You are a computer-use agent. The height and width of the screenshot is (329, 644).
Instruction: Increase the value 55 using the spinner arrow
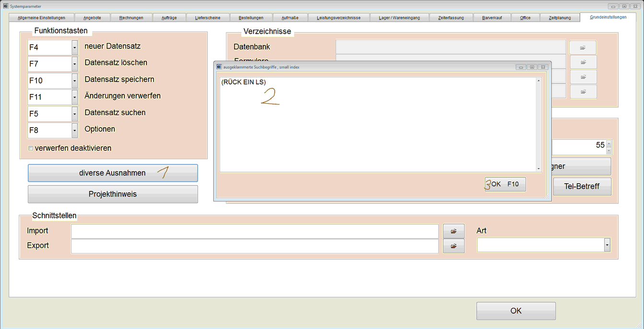coord(609,143)
